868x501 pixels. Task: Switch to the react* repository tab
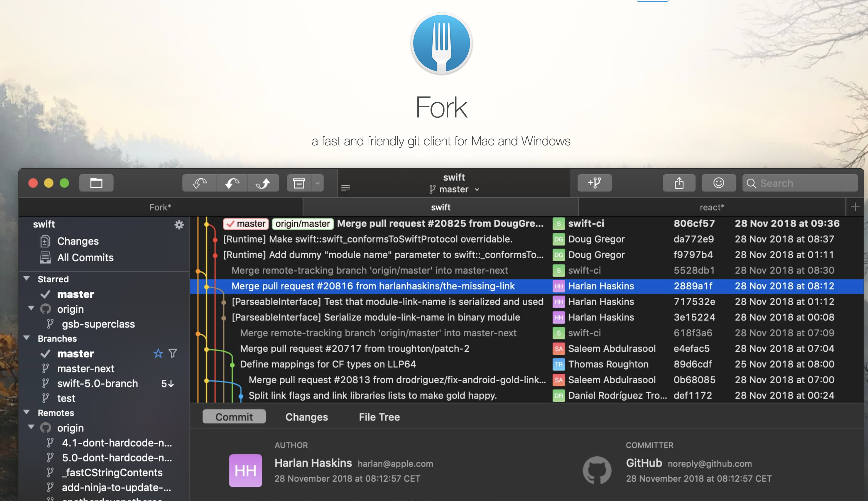pyautogui.click(x=712, y=207)
